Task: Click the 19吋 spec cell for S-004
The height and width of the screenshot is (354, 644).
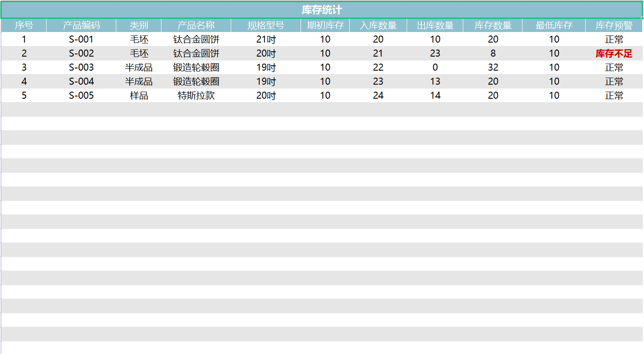Action: click(x=266, y=82)
